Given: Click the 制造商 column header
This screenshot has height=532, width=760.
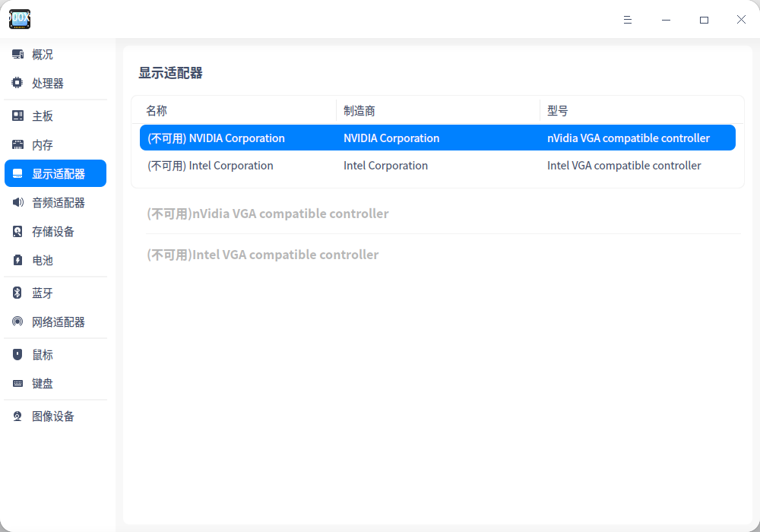Looking at the screenshot, I should pos(359,111).
